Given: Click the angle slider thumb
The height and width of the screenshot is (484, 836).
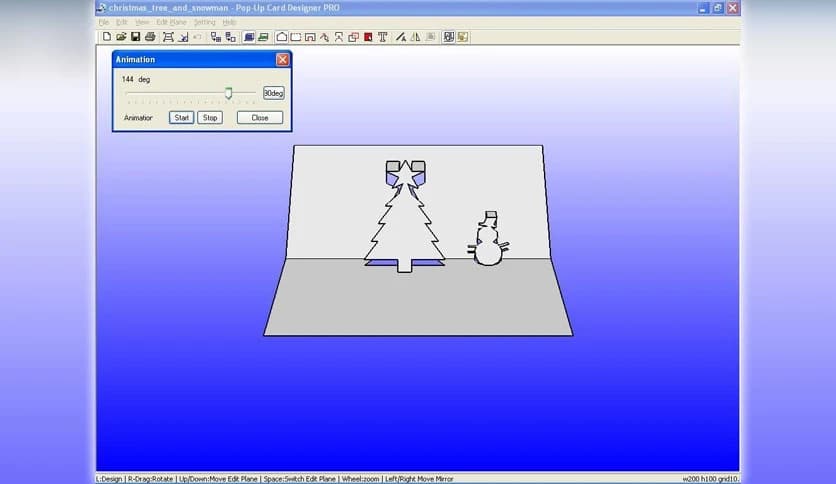Looking at the screenshot, I should pyautogui.click(x=228, y=93).
